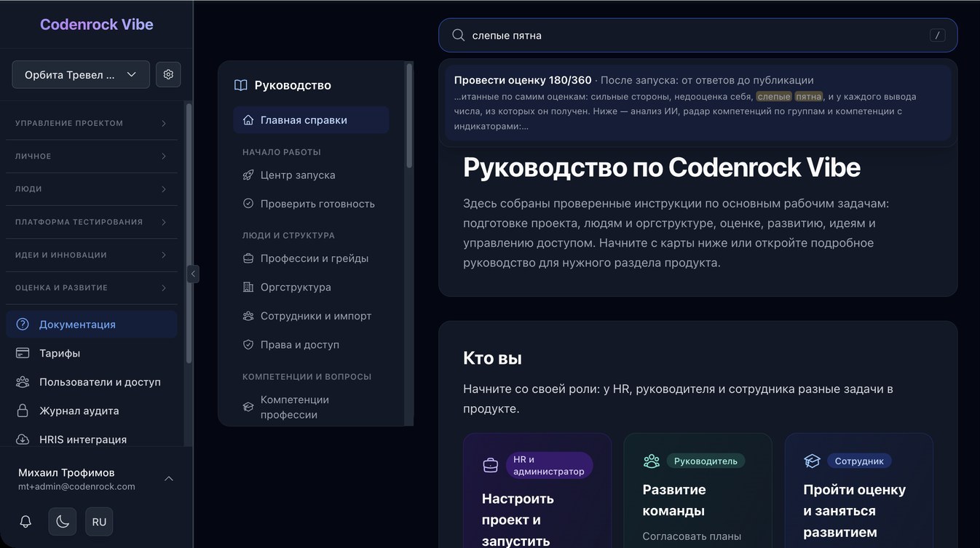Click people icon for Сотрудники и импорт
This screenshot has height=548, width=980.
point(248,316)
